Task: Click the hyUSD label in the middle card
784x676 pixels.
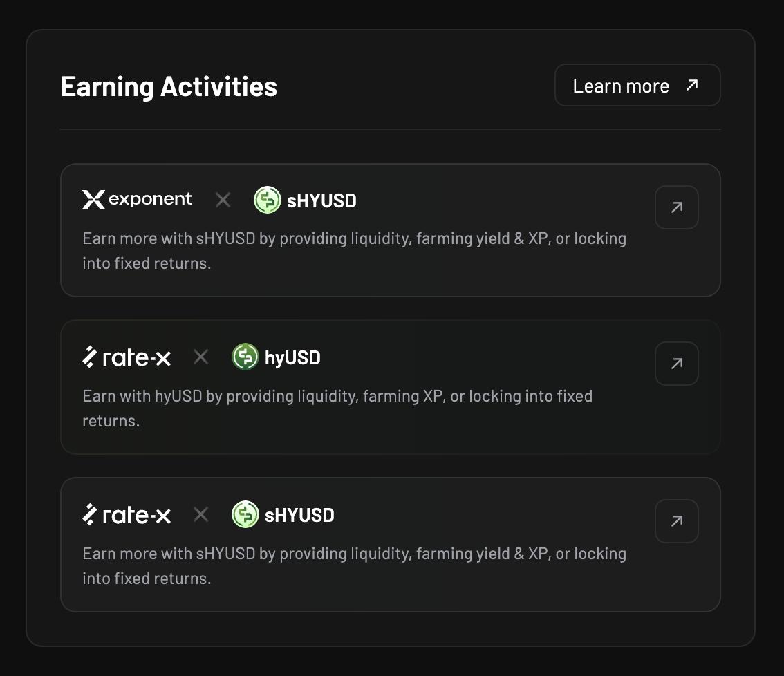Action: (292, 358)
